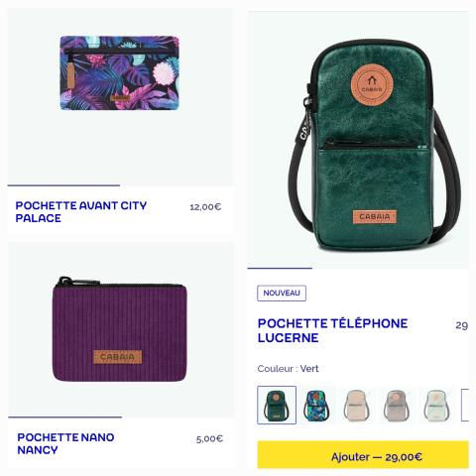Screen dimensions: 476x476
Task: Select the green Lucerne color swatch
Action: click(277, 405)
